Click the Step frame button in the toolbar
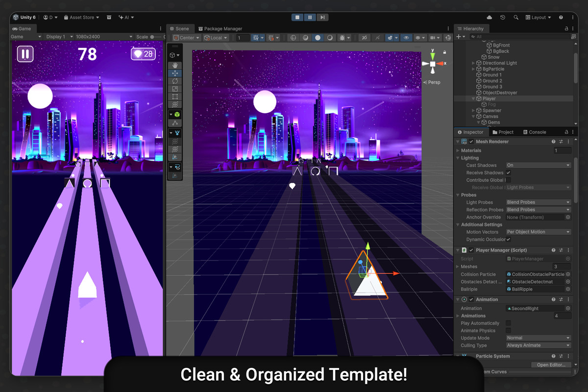The image size is (588, 392). [322, 17]
